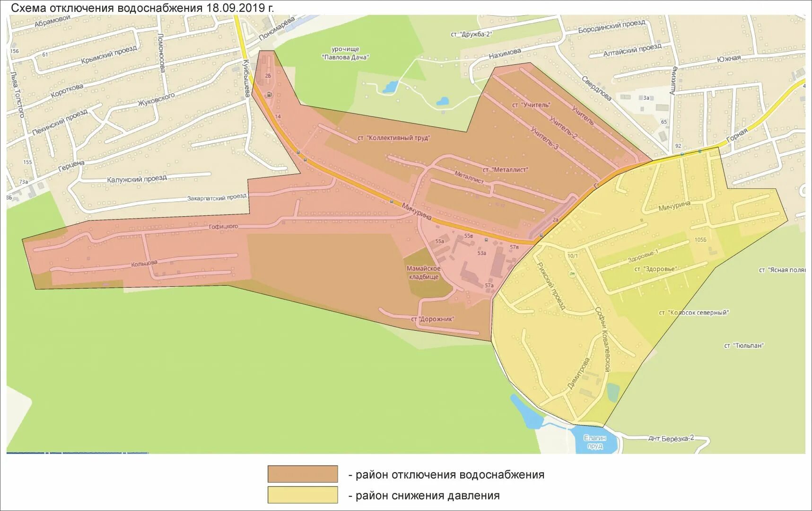Click the ст 'Дружба-2' label
The height and width of the screenshot is (511, 812).
(x=471, y=34)
